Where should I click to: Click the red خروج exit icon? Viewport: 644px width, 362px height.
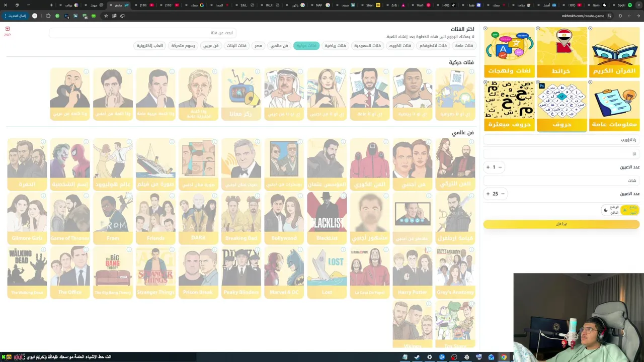[7, 31]
